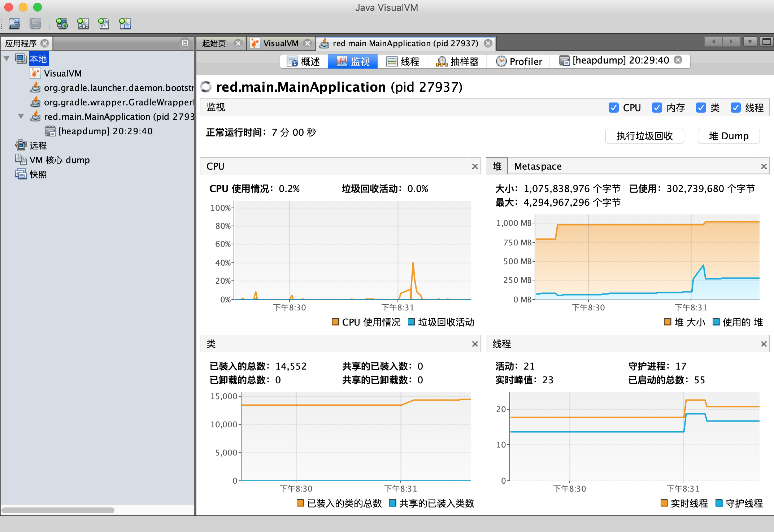Screen dimensions: 774x532
Task: Click 执行垃圾回收 button
Action: (644, 136)
